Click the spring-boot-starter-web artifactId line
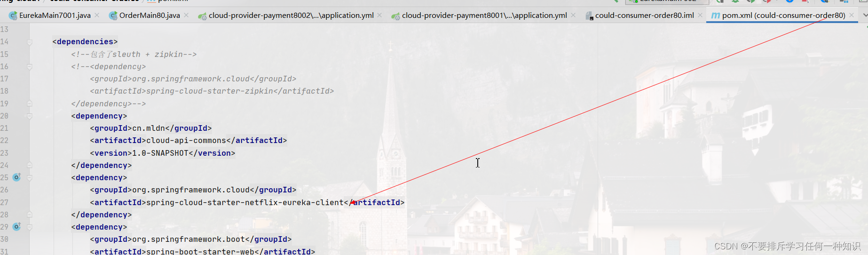The image size is (868, 255). (203, 251)
